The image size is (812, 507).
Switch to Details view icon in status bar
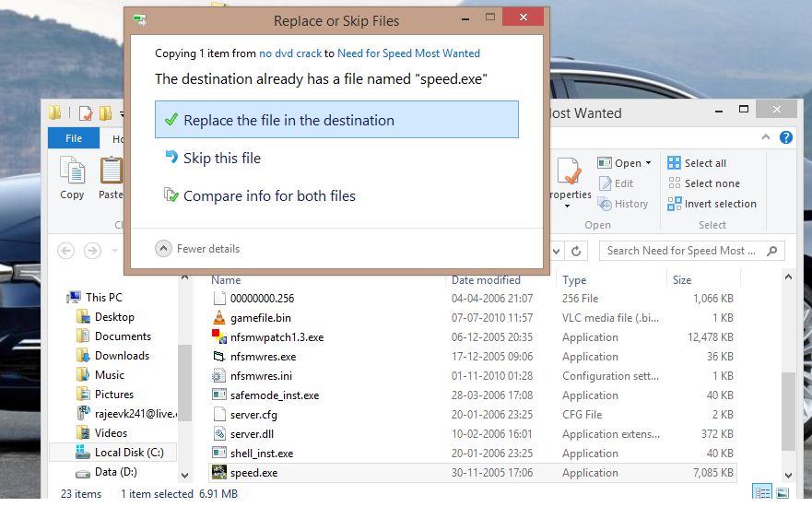click(x=762, y=492)
